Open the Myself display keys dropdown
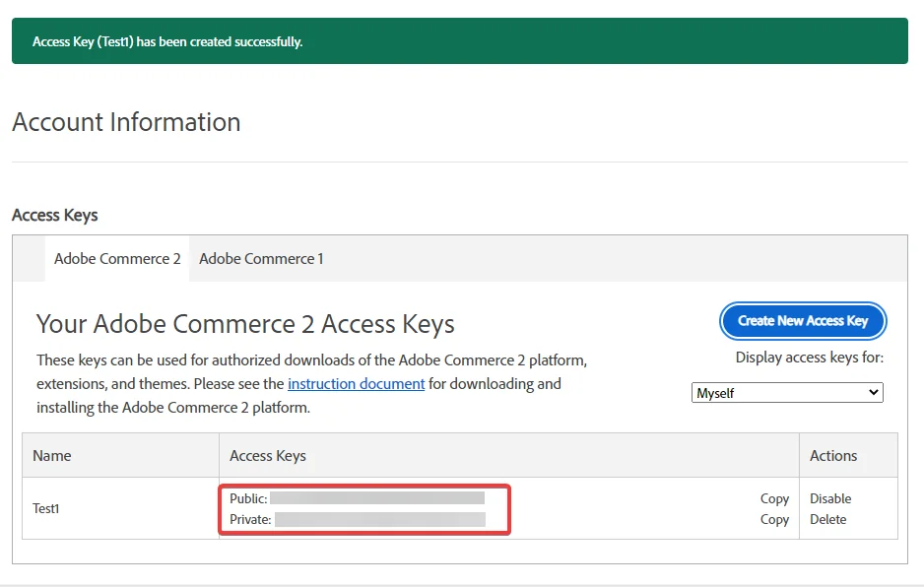 click(x=787, y=393)
